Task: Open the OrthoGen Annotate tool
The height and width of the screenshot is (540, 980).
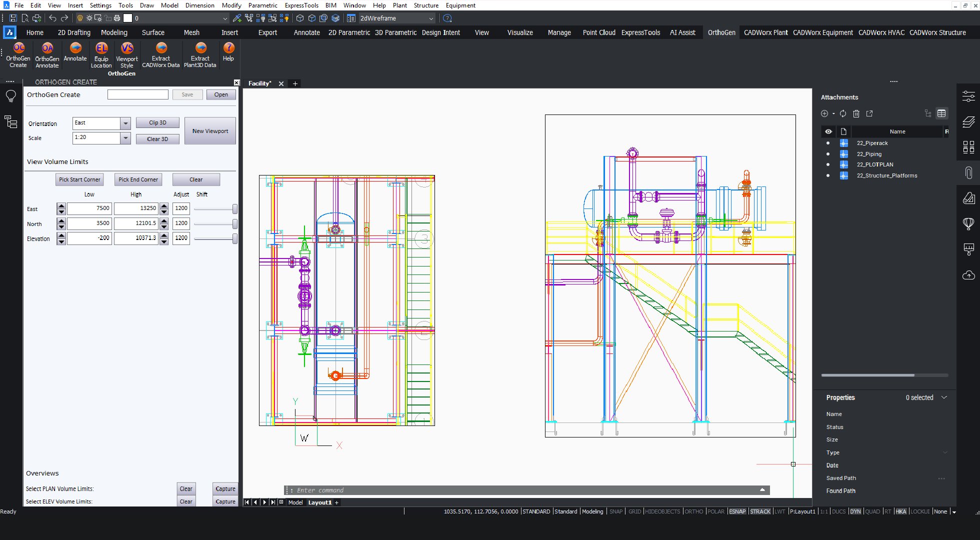Action: coord(46,55)
